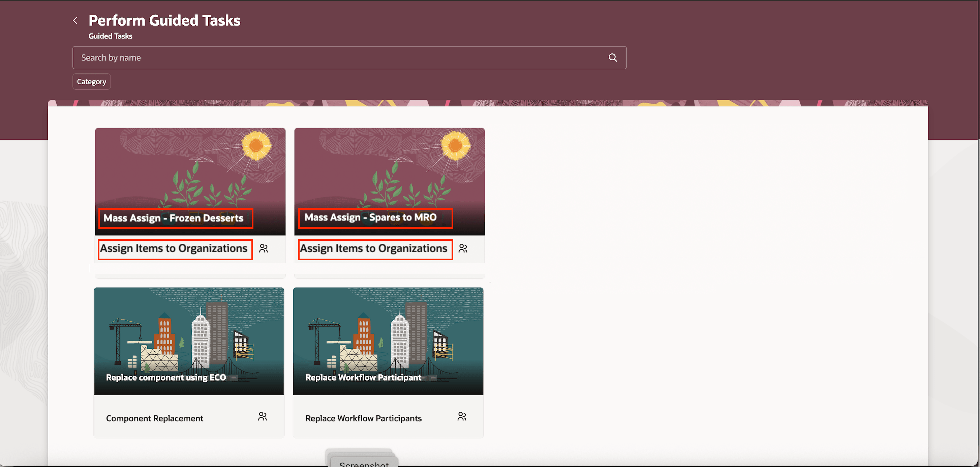Click people icon beside Replace Workflow Participants

pyautogui.click(x=462, y=416)
